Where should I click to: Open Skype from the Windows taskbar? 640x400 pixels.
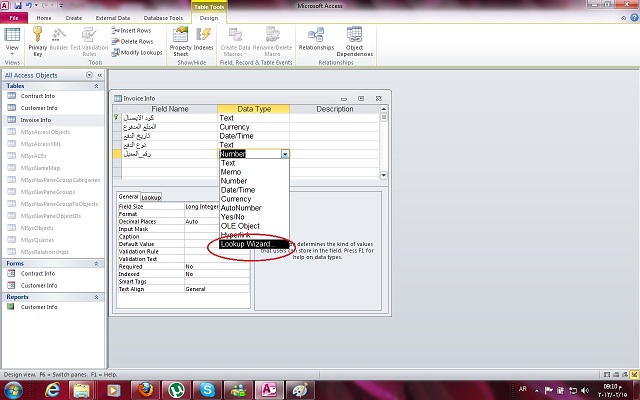point(207,390)
